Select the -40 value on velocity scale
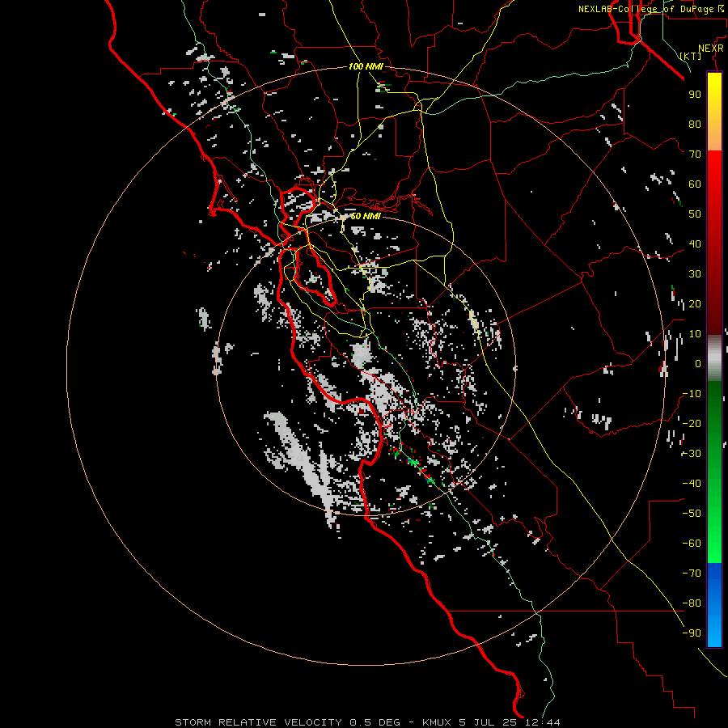This screenshot has height=728, width=728. point(692,484)
